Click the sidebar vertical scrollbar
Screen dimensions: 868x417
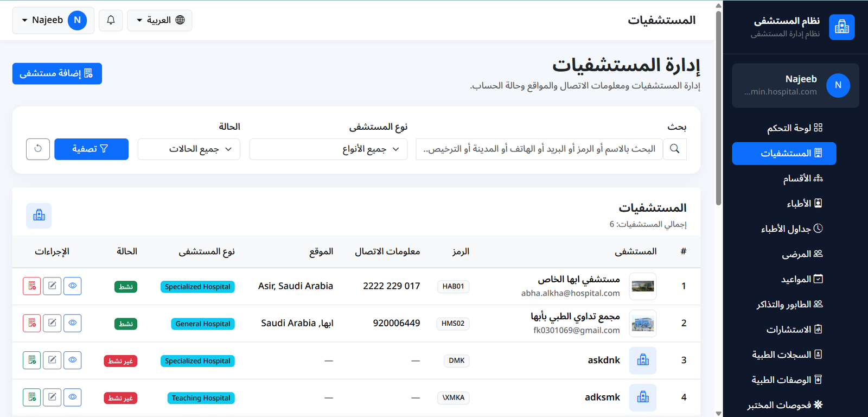(719, 109)
